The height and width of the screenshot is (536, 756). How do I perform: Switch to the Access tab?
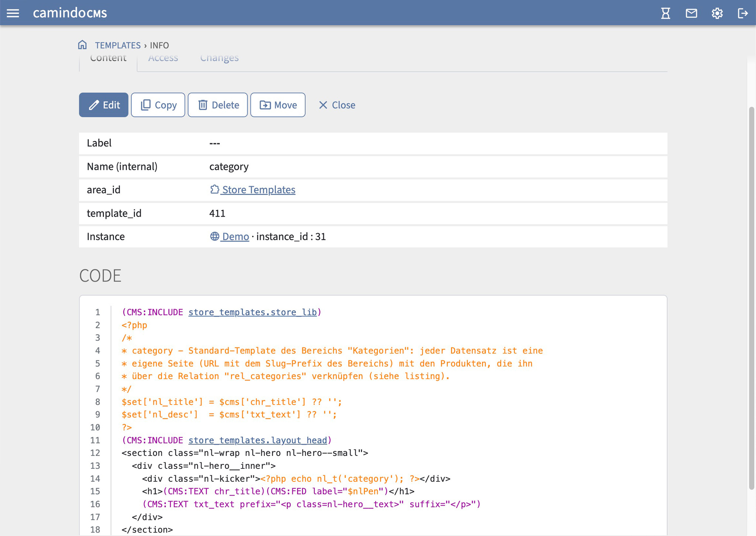[x=163, y=58]
